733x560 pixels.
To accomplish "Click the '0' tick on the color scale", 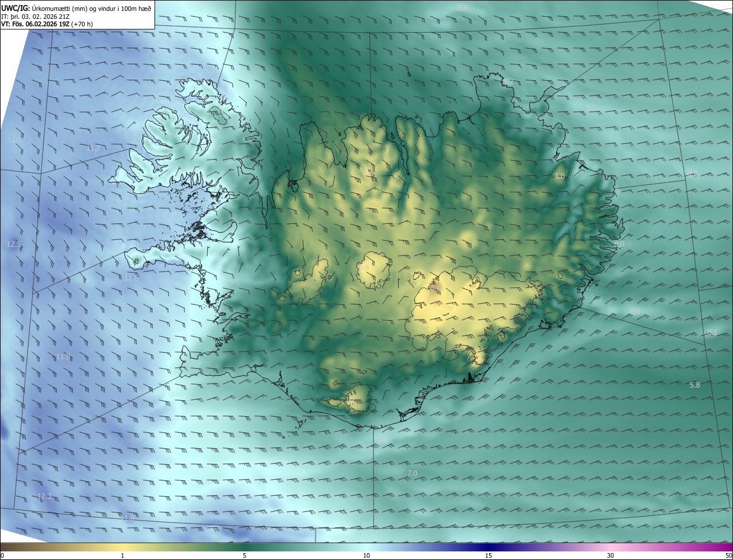I will tap(2, 555).
